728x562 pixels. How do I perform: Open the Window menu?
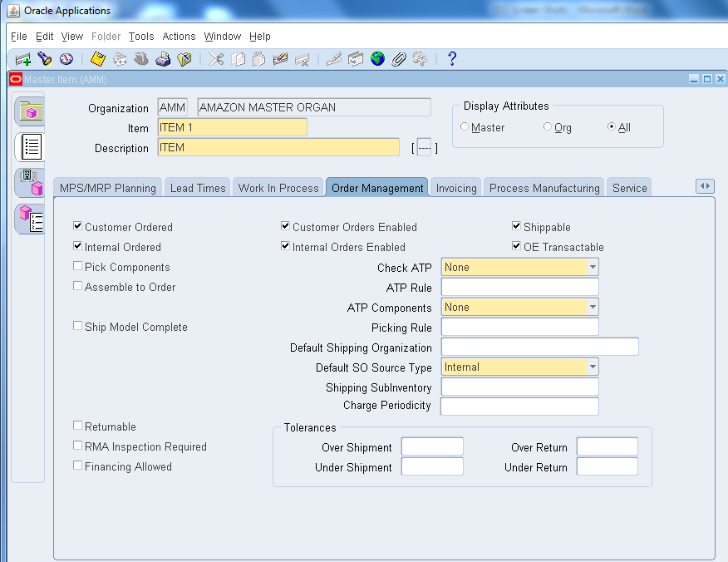click(223, 37)
